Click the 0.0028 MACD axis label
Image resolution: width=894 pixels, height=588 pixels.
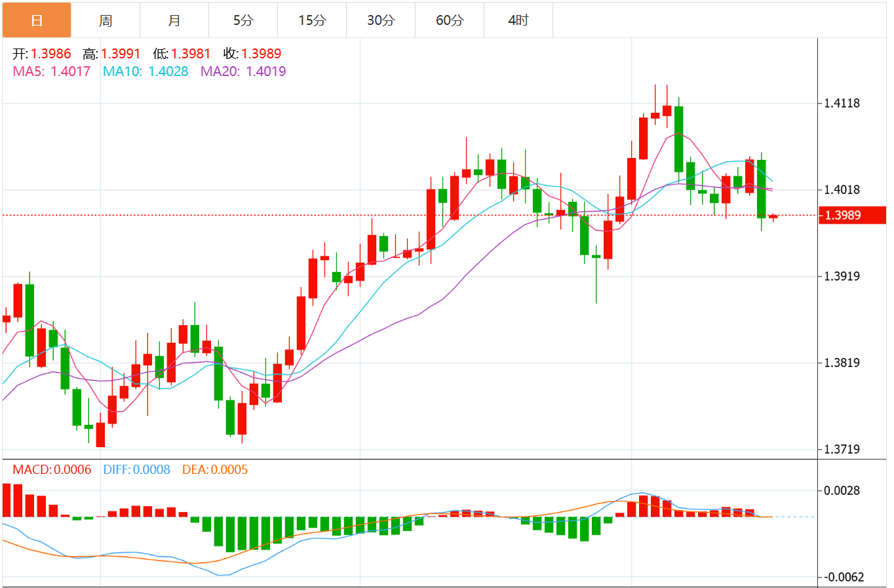click(842, 490)
